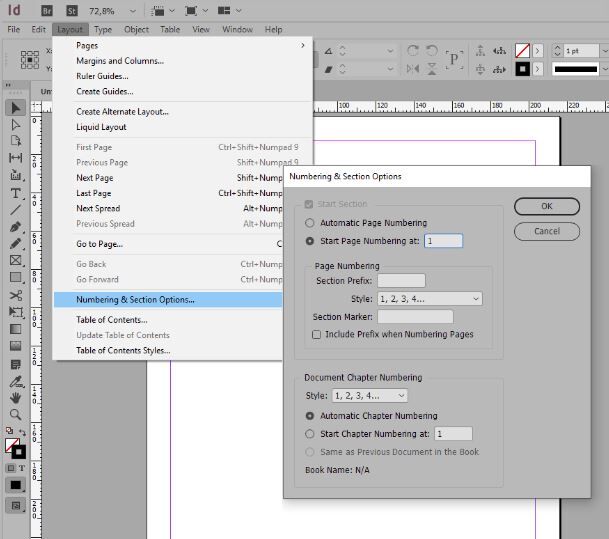Screen dimensions: 609x539
Task: Select the Pen tool
Action: click(16, 227)
